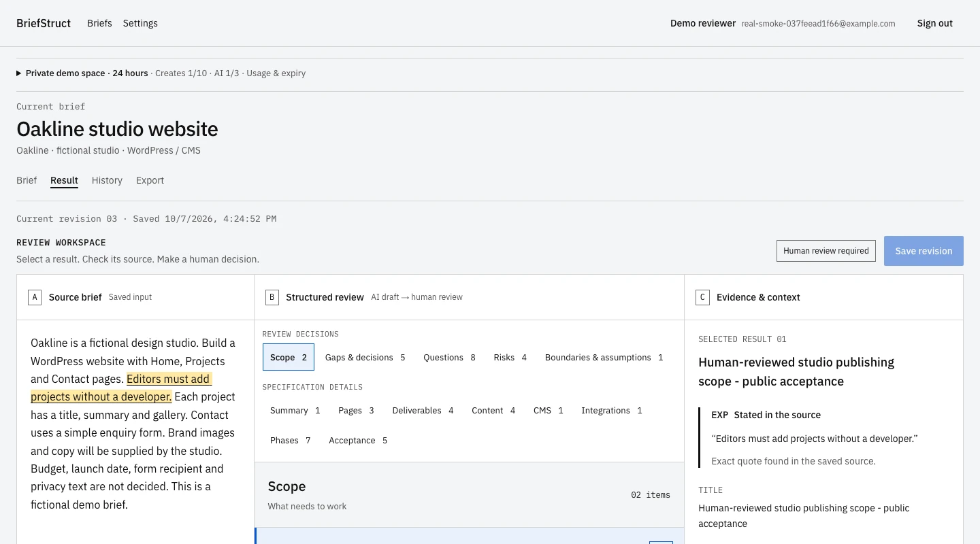The image size is (980, 544).
Task: Click the quoted evidence text in Evidence panel
Action: click(x=815, y=439)
